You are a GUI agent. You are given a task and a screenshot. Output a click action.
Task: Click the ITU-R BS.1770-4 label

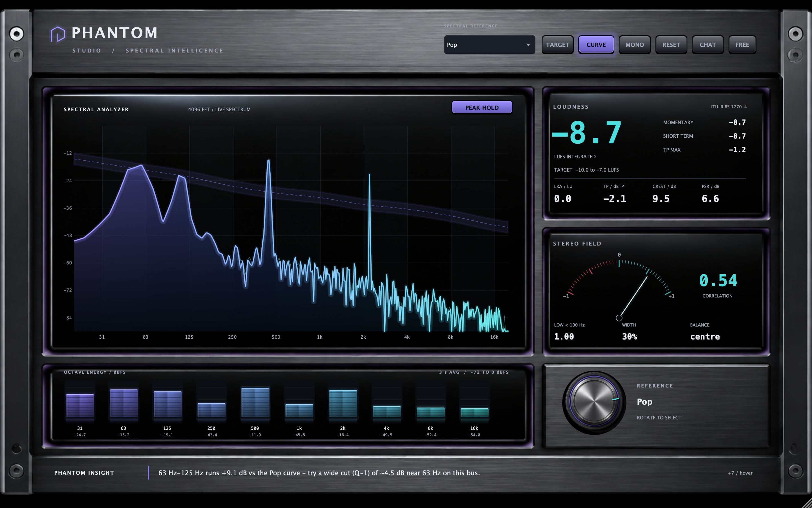(729, 107)
